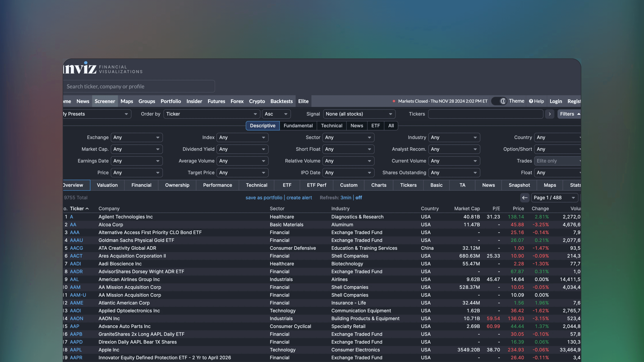The width and height of the screenshot is (644, 362).
Task: Click the search ticker, company or profile field
Action: point(139,86)
